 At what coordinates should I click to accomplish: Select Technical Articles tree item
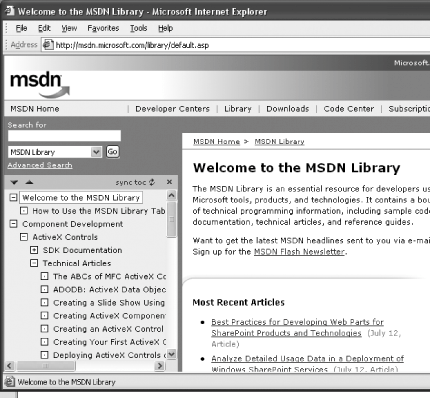click(77, 263)
